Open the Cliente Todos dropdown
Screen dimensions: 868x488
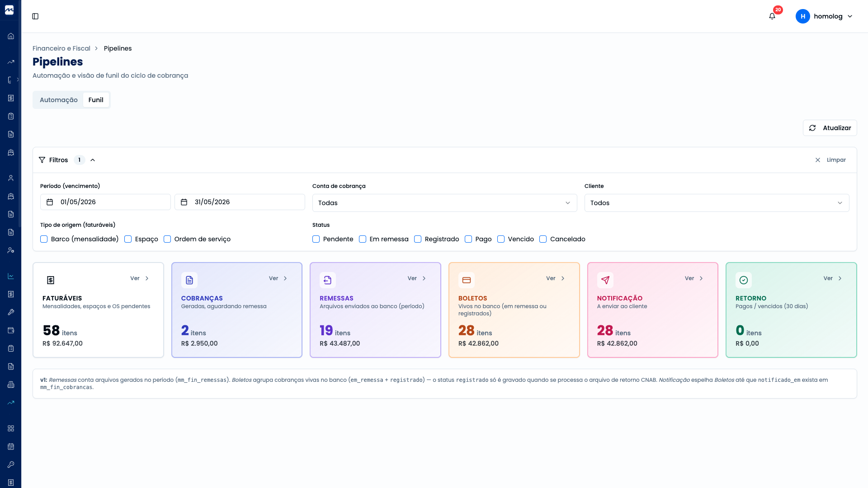pyautogui.click(x=717, y=203)
